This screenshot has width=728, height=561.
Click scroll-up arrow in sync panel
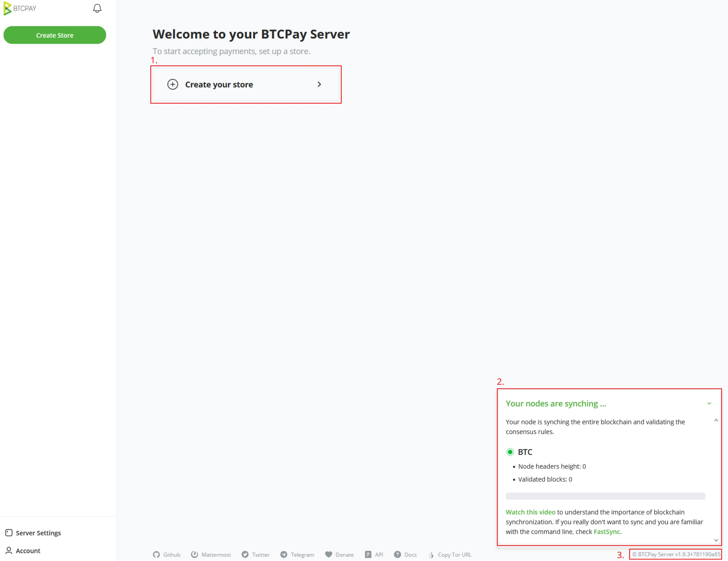[x=716, y=420]
